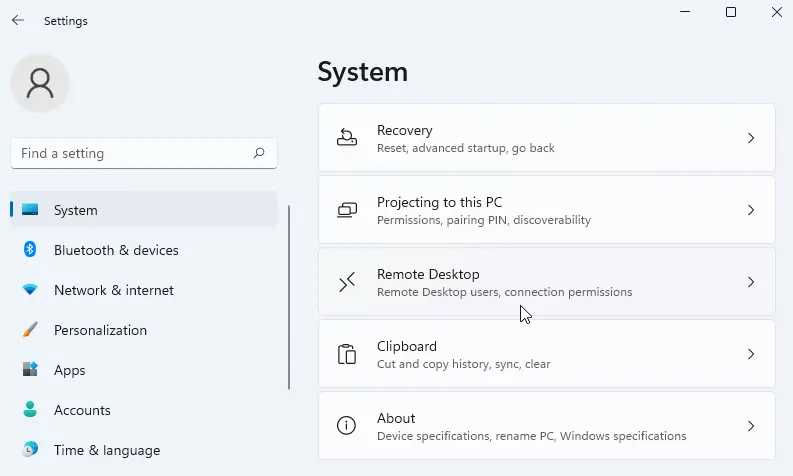This screenshot has width=793, height=476.
Task: Click the Apps icon in sidebar
Action: click(x=30, y=369)
